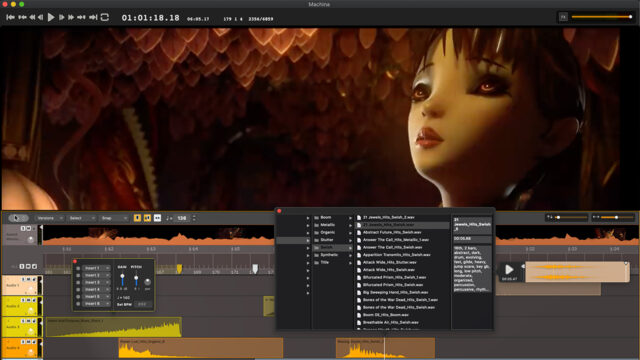Click the GAIN slider handle in popup
This screenshot has width=640, height=360.
(122, 277)
